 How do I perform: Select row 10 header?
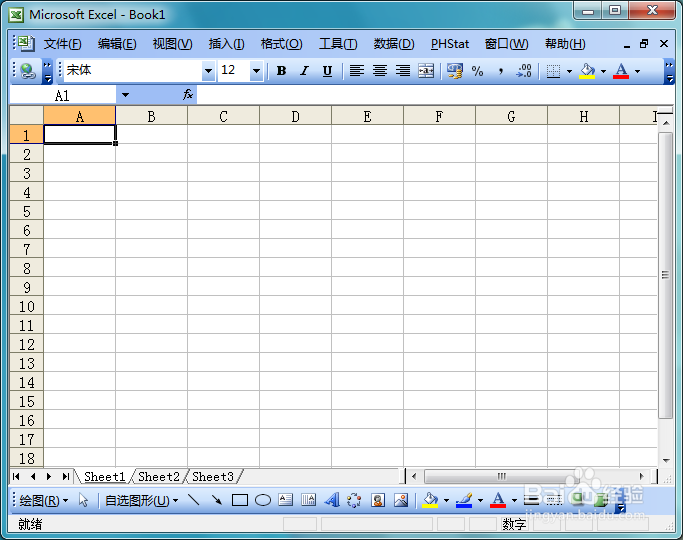27,307
